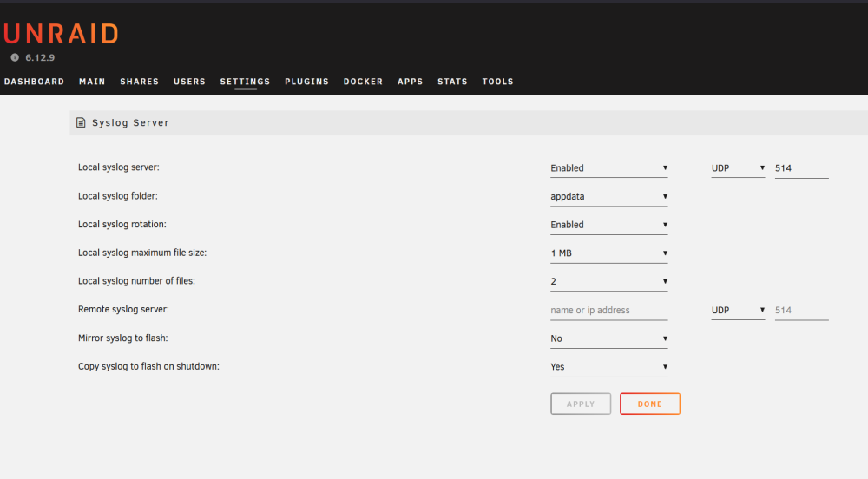
Task: Open the Shares tab
Action: tap(140, 82)
